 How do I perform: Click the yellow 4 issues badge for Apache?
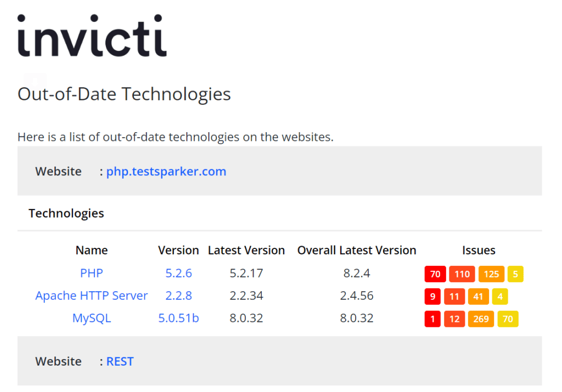click(x=500, y=297)
